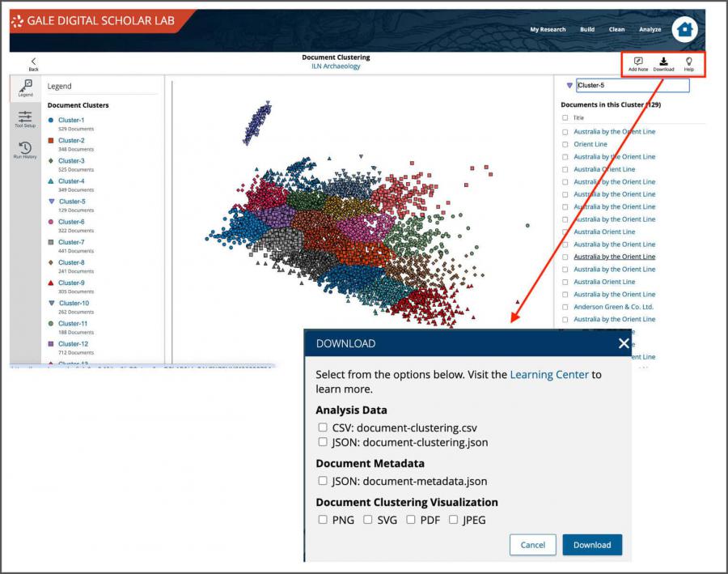Open the Tool Setup panel
728x574 pixels.
pyautogui.click(x=25, y=120)
